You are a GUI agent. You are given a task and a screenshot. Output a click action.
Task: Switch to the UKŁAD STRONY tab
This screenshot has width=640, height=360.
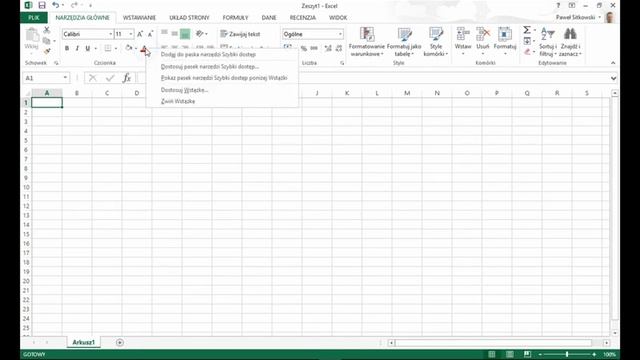(189, 18)
